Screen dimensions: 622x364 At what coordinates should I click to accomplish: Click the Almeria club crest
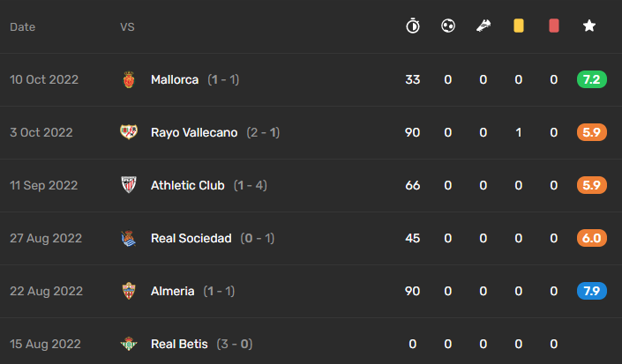[129, 291]
